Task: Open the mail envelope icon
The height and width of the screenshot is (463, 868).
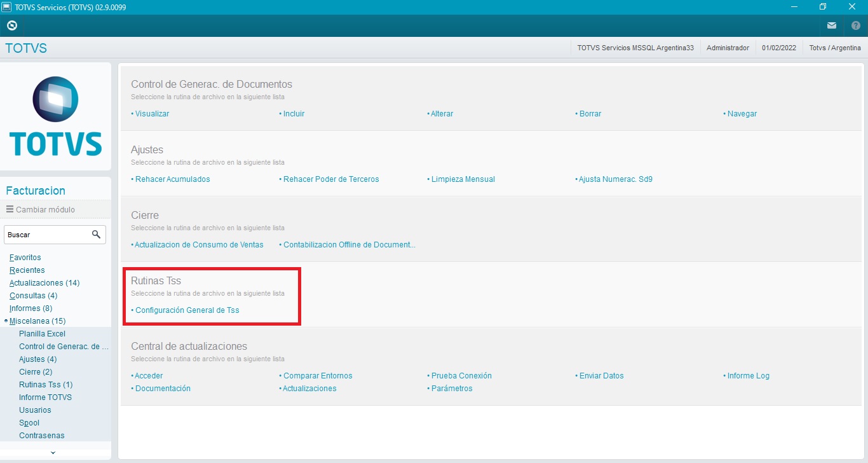Action: (x=832, y=25)
